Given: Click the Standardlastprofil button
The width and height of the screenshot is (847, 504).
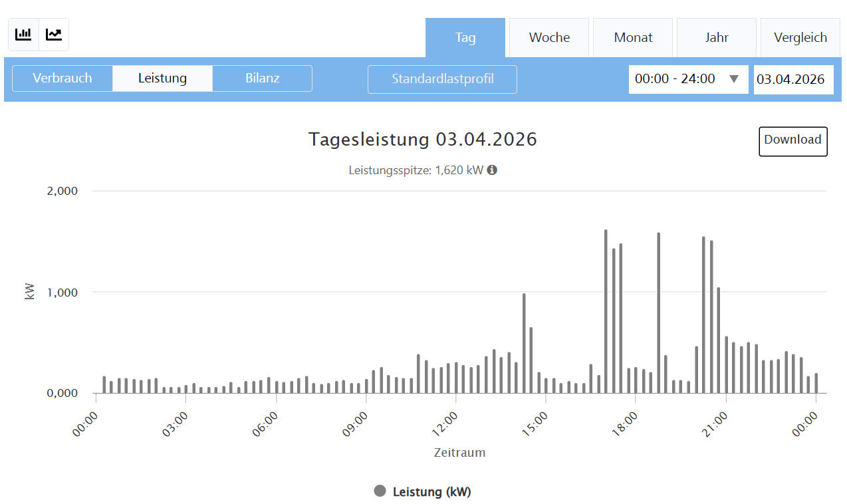Looking at the screenshot, I should point(442,79).
